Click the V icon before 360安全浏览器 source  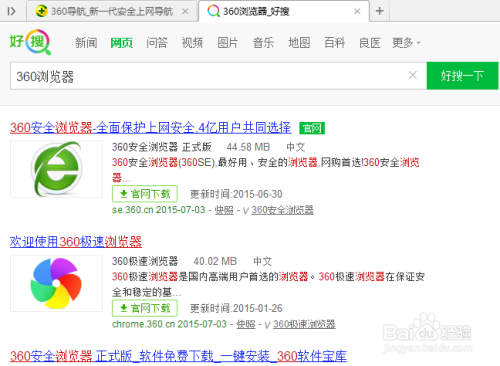(x=246, y=211)
